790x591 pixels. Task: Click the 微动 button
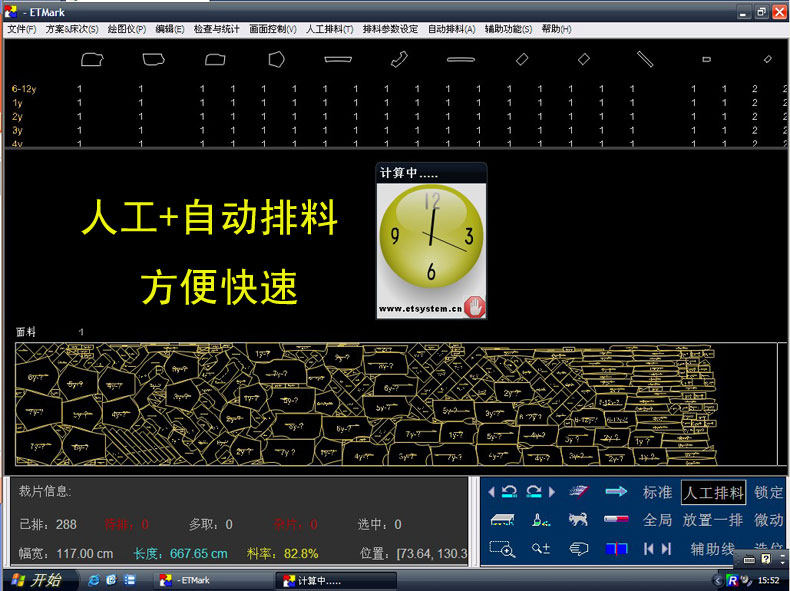(x=768, y=519)
